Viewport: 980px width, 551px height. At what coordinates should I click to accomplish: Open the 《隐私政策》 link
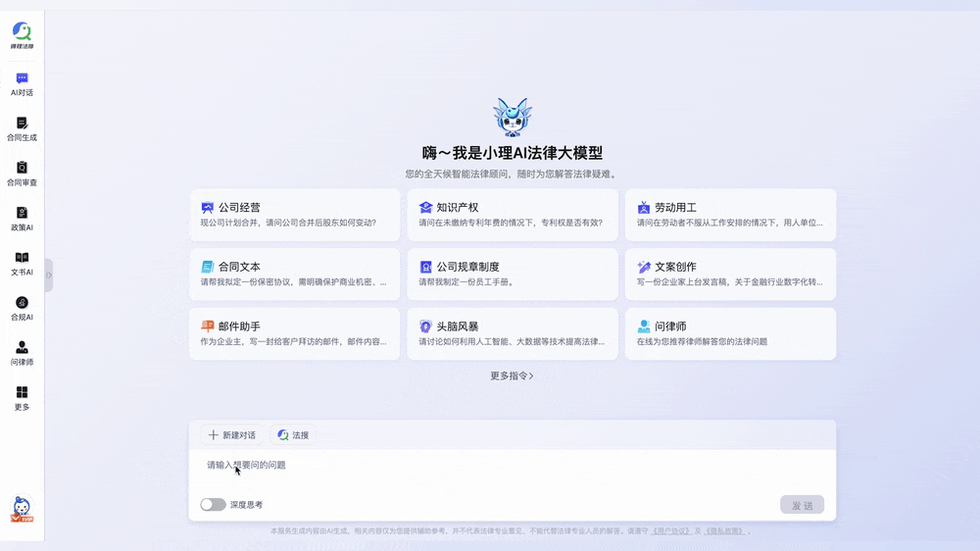point(725,531)
